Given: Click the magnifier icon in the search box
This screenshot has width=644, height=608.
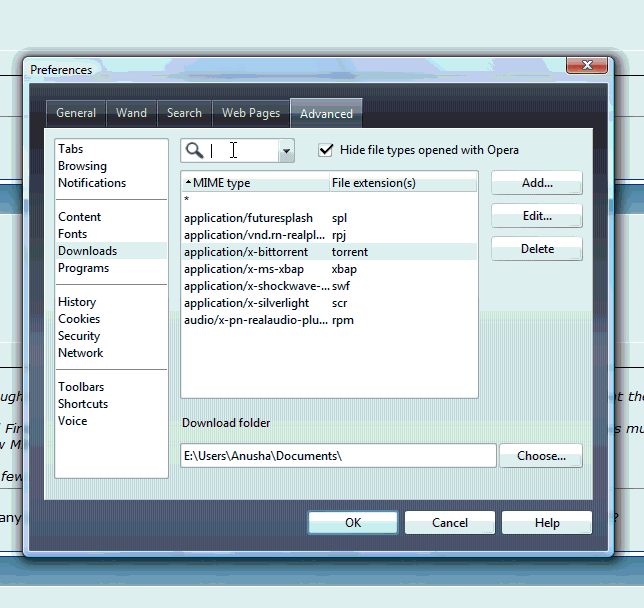Looking at the screenshot, I should (x=194, y=150).
